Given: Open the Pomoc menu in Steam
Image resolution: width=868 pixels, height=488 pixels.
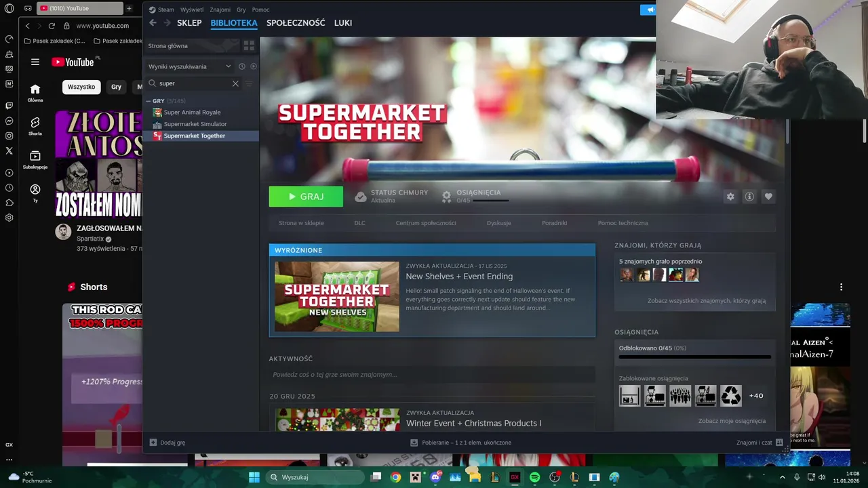Looking at the screenshot, I should click(260, 9).
